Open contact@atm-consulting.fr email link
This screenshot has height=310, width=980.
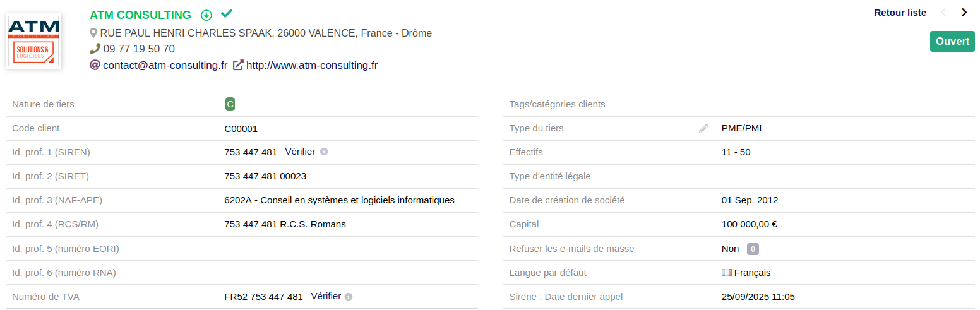click(165, 65)
